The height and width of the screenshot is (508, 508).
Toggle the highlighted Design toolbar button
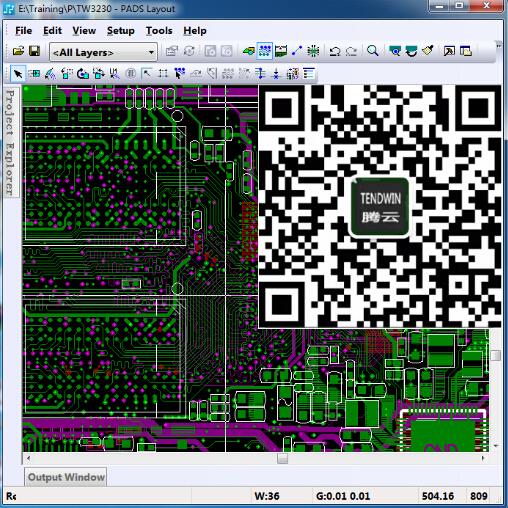[x=265, y=51]
